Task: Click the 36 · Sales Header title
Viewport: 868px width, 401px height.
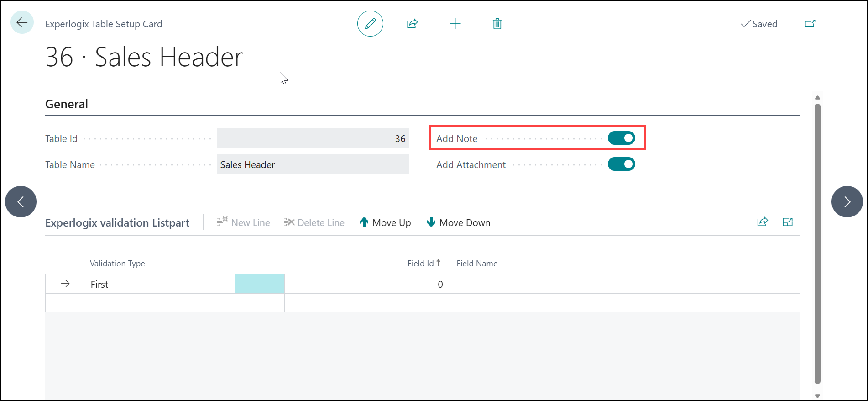Action: (144, 57)
